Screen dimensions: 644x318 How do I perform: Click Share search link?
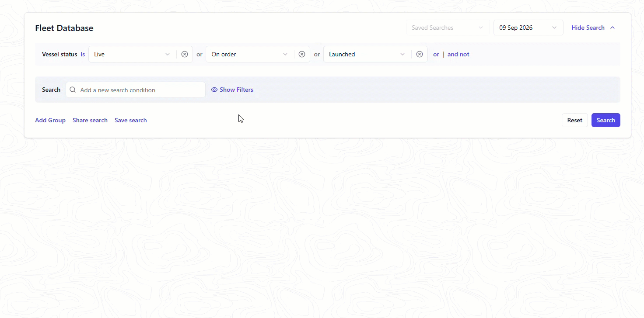(x=90, y=120)
